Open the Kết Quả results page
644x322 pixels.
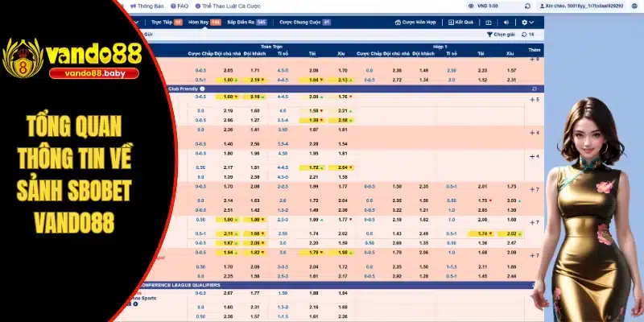point(460,23)
